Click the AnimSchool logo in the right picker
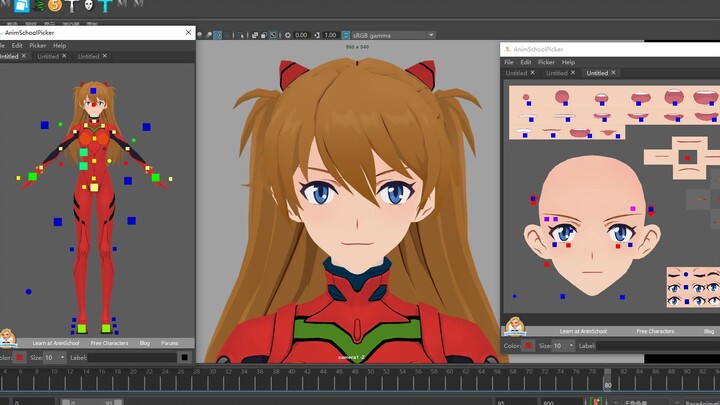The image size is (720, 405). pyautogui.click(x=515, y=326)
